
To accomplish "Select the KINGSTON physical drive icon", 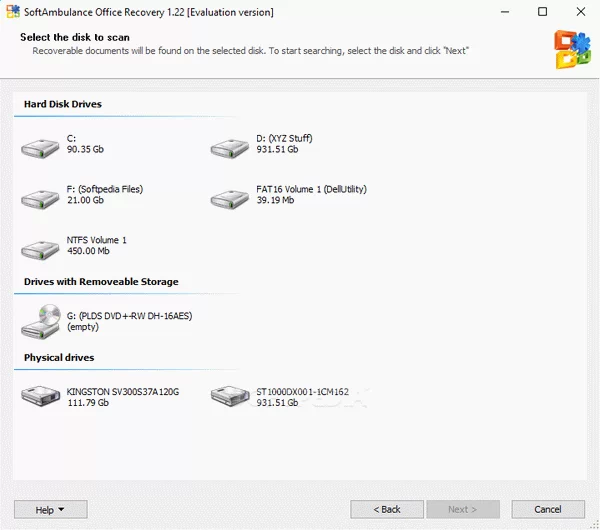I will tap(41, 396).
